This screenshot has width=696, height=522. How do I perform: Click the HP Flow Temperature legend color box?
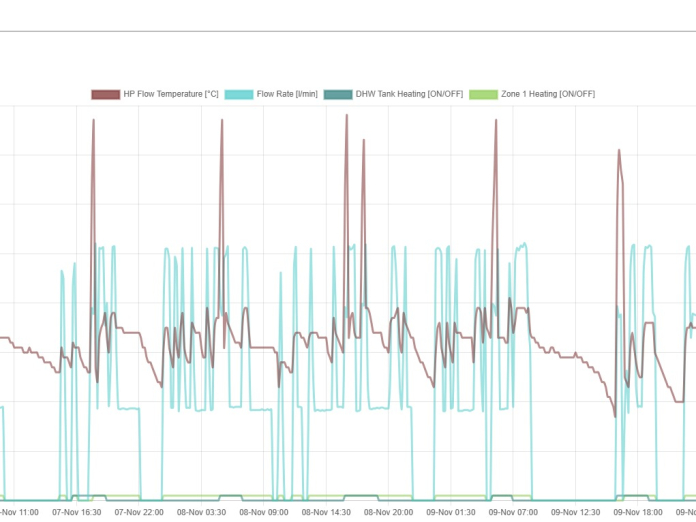[105, 94]
